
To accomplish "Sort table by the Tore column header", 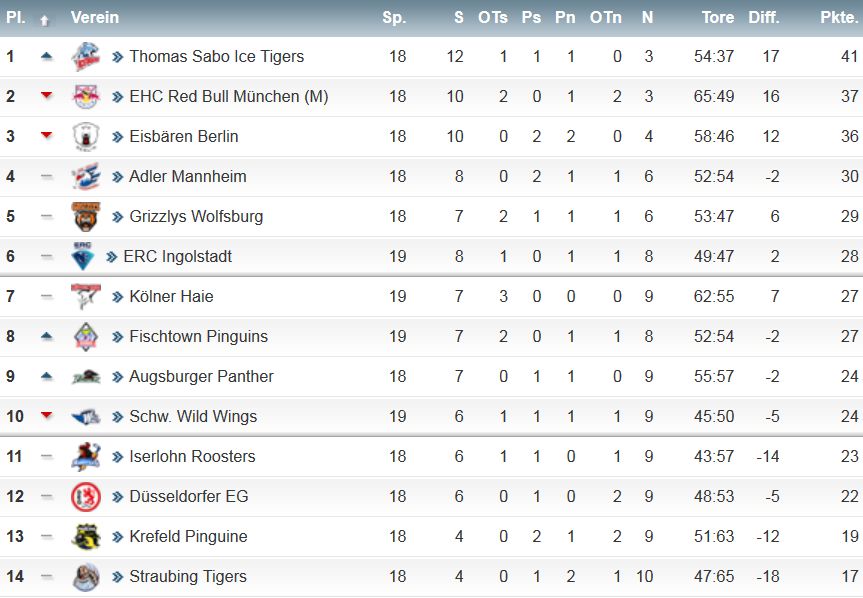I will 718,18.
